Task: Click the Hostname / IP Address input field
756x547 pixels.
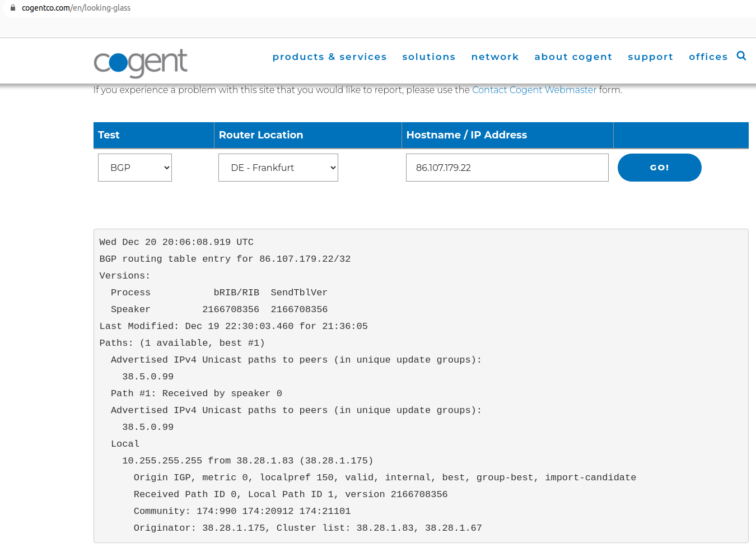Action: coord(507,168)
